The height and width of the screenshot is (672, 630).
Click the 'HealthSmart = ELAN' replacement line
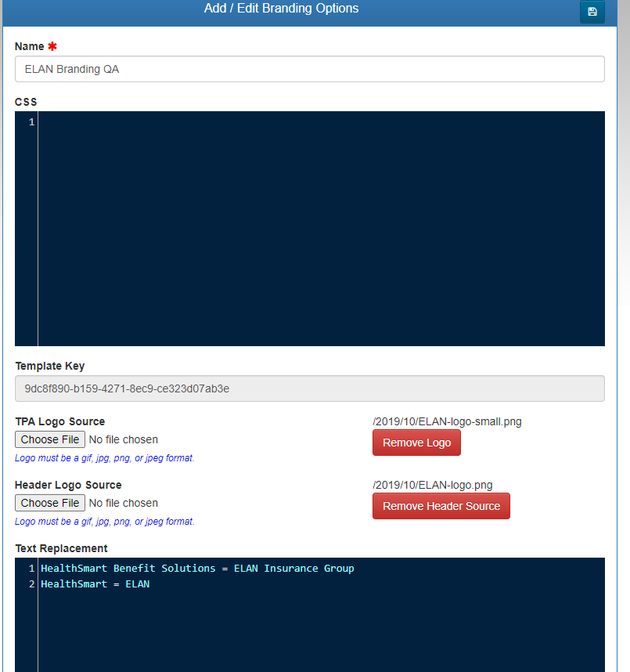[x=95, y=584]
